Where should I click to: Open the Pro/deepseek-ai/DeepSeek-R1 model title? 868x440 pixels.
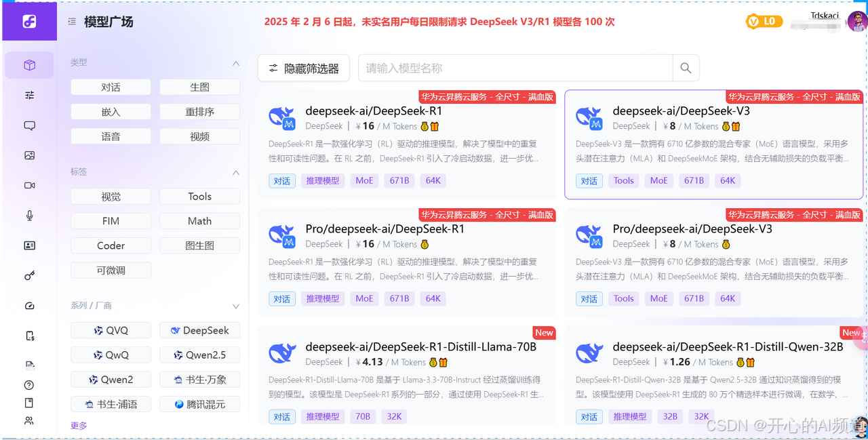385,229
